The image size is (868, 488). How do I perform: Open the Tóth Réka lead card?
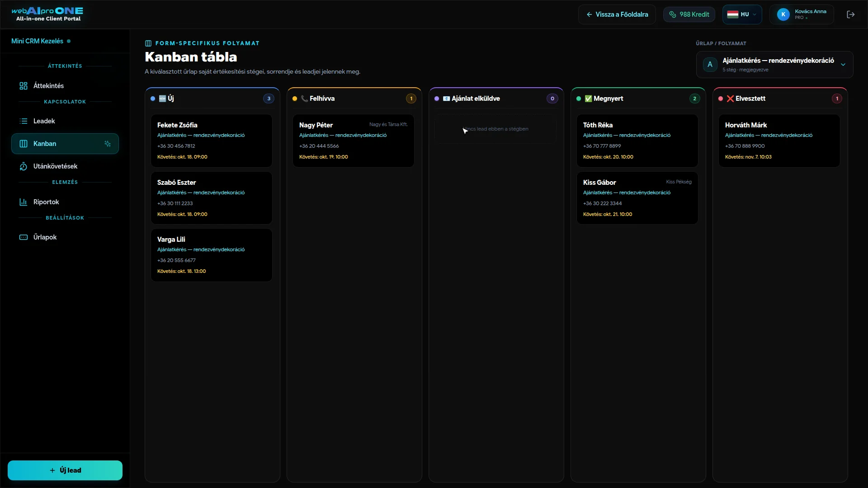coord(637,141)
